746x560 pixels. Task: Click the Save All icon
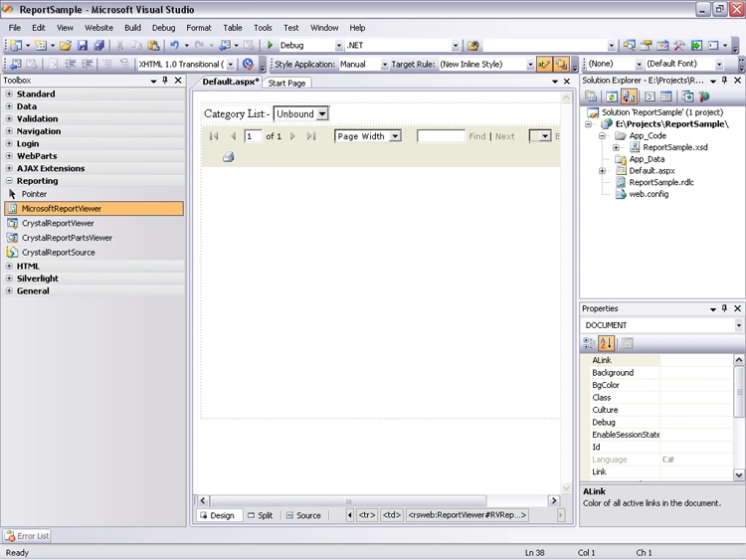coord(98,45)
